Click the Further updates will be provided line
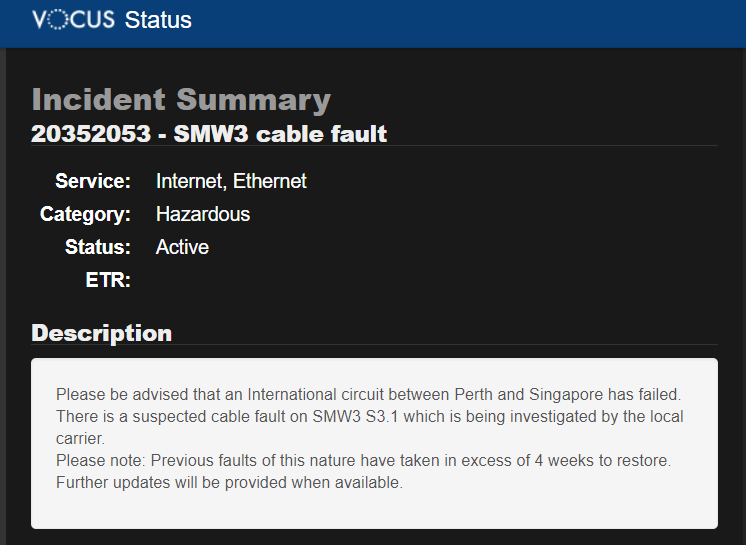Image resolution: width=746 pixels, height=545 pixels. coord(229,483)
